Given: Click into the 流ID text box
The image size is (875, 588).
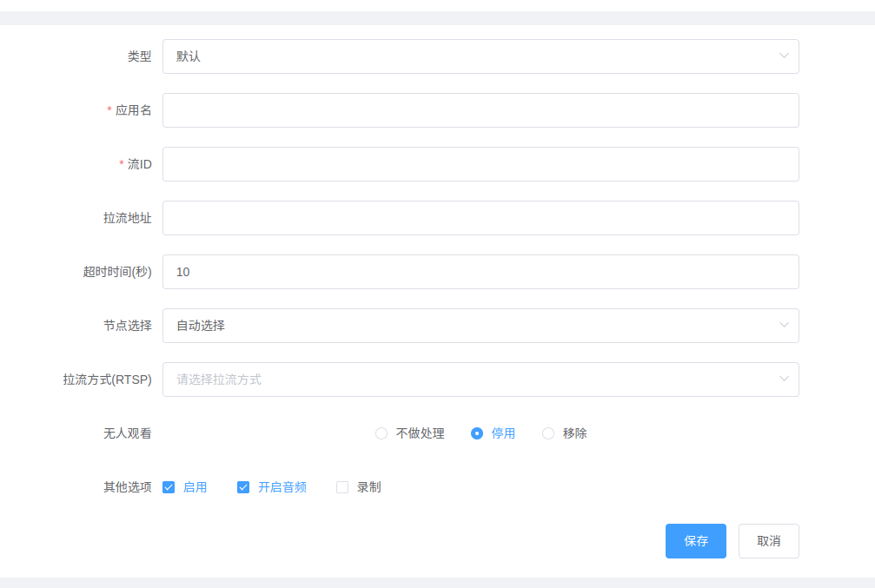Looking at the screenshot, I should pyautogui.click(x=480, y=164).
